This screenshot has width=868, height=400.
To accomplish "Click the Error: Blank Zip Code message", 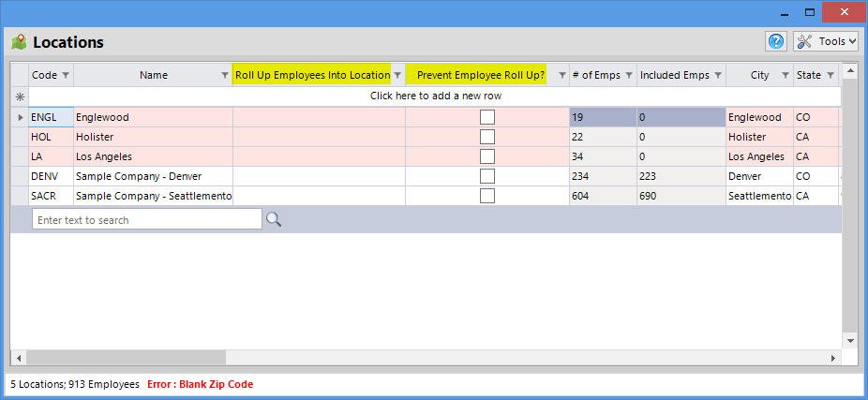I will pos(200,384).
